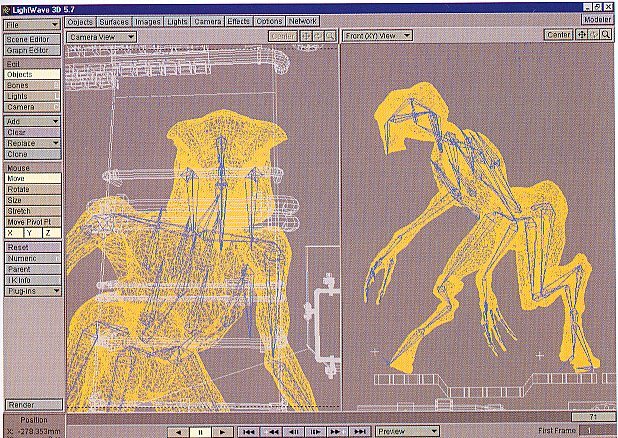Open the Effects tab
Viewport: 618px width, 438px height.
pyautogui.click(x=238, y=19)
